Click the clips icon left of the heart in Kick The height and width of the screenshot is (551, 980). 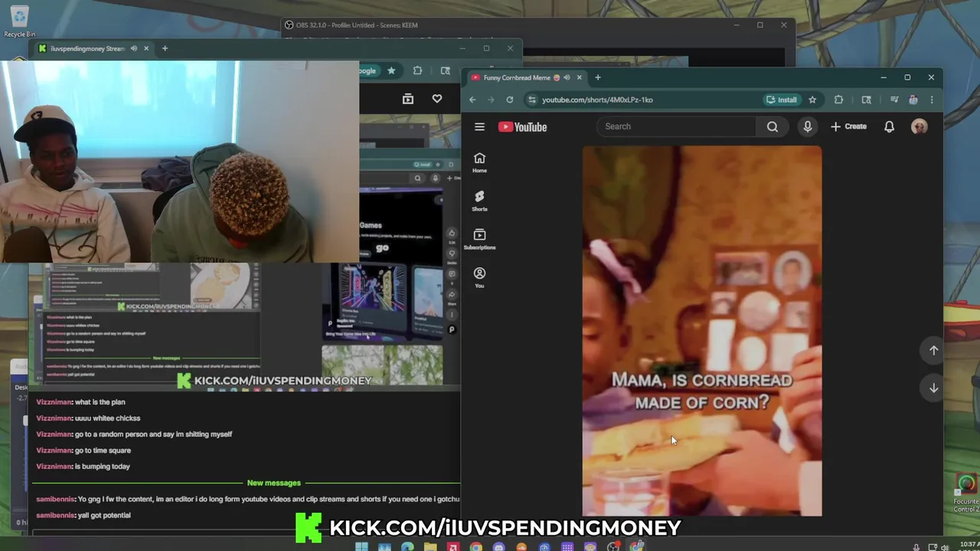[407, 99]
